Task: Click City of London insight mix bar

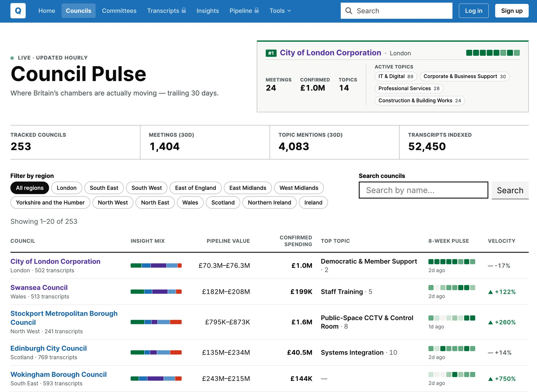Action: tap(156, 266)
